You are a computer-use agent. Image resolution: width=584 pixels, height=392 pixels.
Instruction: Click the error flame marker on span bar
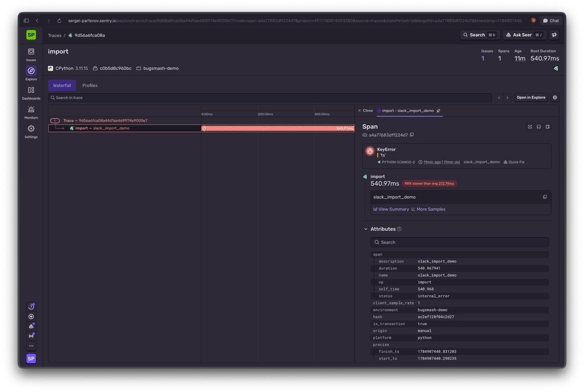pyautogui.click(x=204, y=128)
